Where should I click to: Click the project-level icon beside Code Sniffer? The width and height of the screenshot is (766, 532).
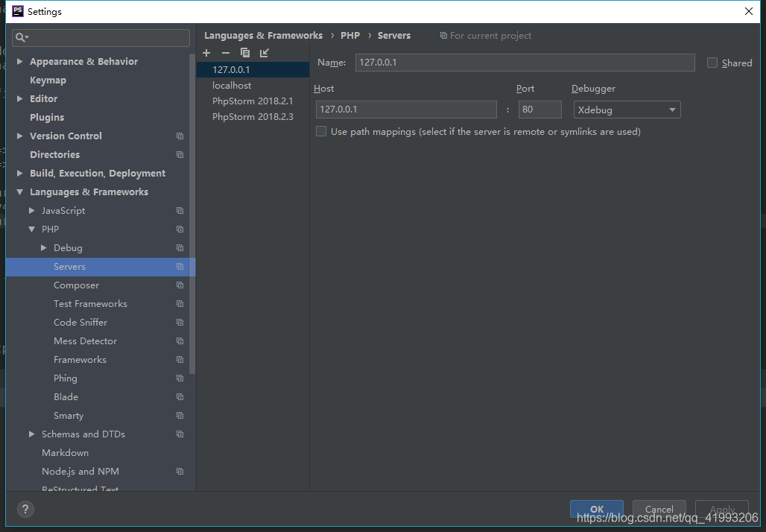[180, 323]
